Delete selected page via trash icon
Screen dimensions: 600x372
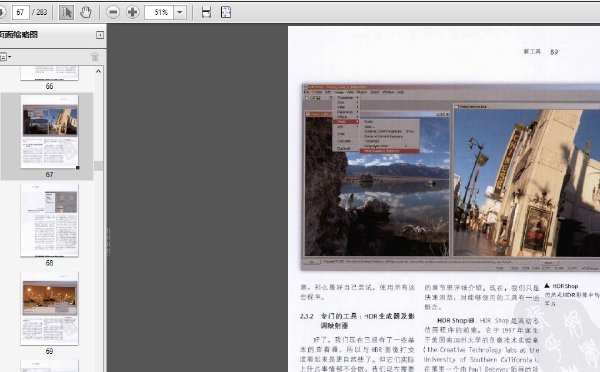(x=95, y=57)
